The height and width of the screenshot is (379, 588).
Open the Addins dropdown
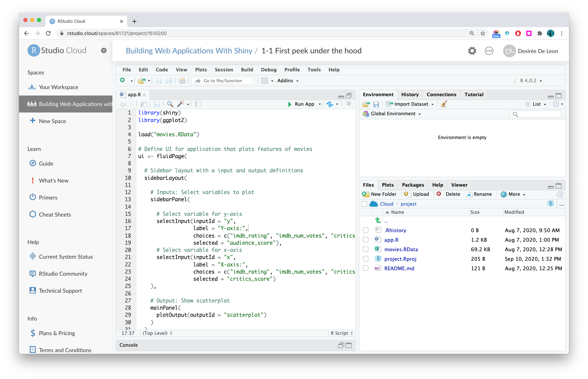pyautogui.click(x=288, y=81)
